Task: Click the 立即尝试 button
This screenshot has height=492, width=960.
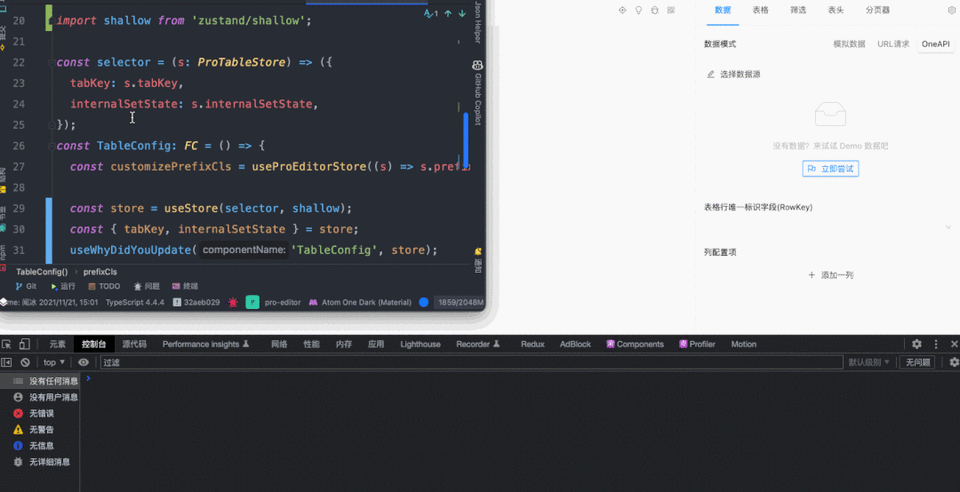Action: tap(831, 168)
